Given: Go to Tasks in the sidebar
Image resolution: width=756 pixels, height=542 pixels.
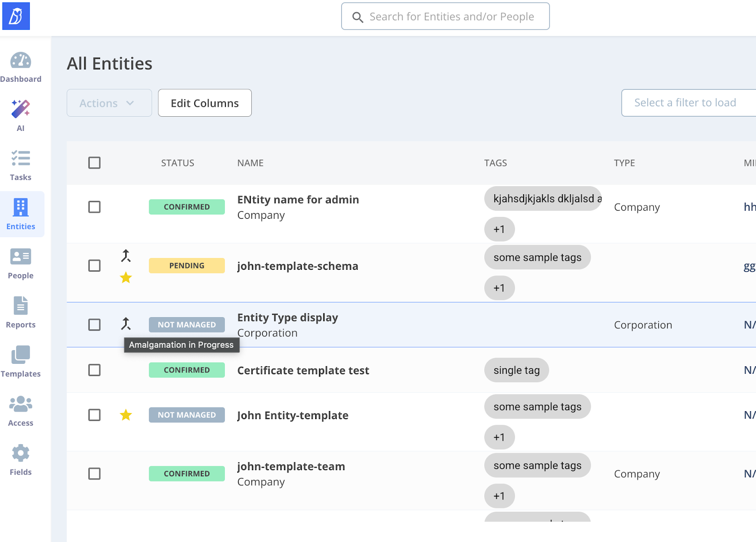Looking at the screenshot, I should tap(21, 165).
